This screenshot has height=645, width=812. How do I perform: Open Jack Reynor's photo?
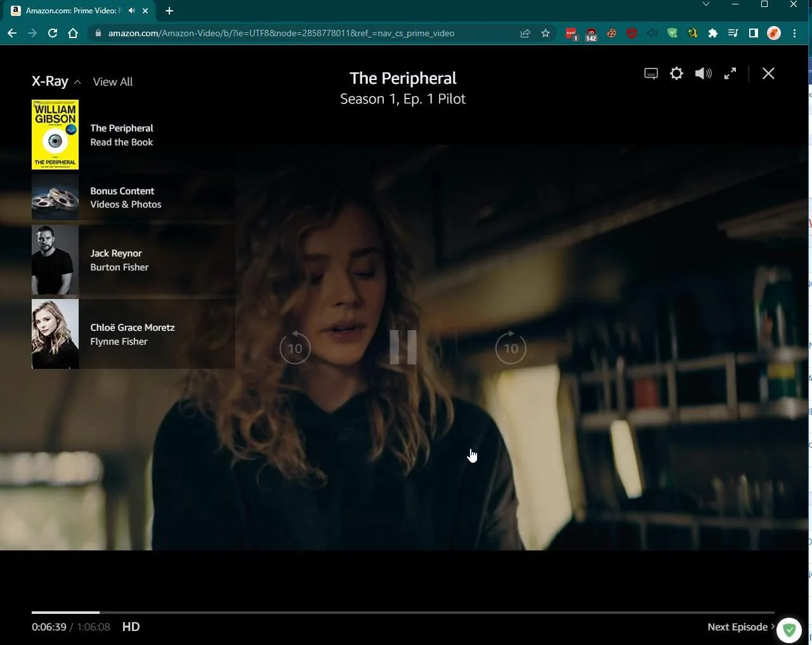55,260
